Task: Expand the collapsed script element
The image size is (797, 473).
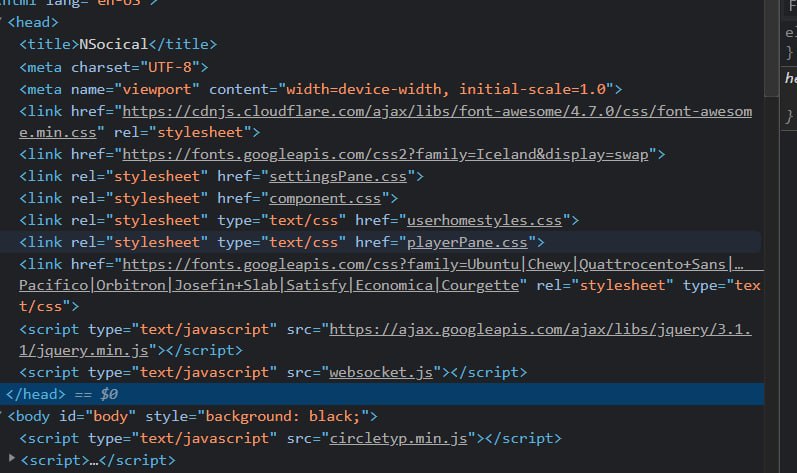Action: (x=11, y=459)
